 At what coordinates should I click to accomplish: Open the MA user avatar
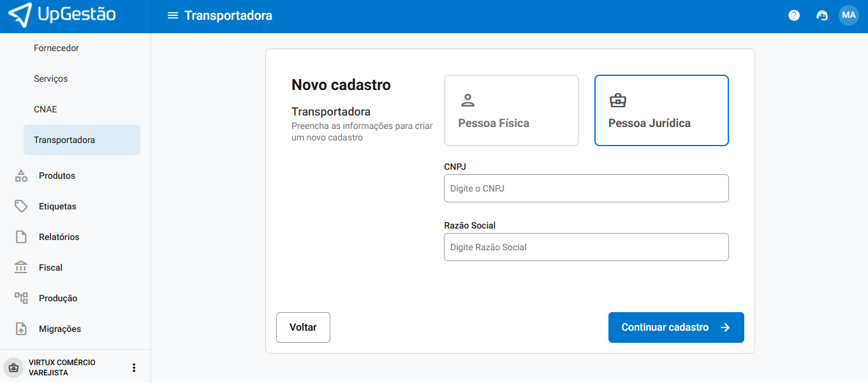click(x=849, y=15)
